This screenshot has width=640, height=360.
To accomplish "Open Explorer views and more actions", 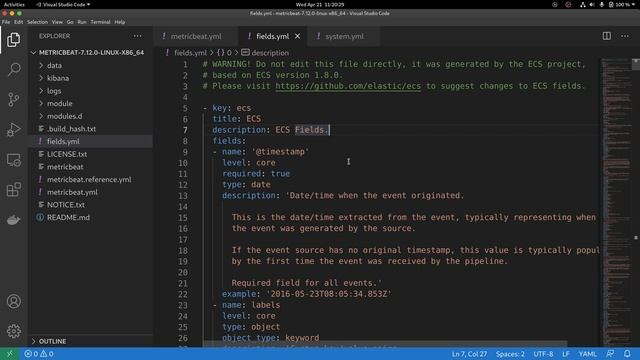I will (138, 36).
